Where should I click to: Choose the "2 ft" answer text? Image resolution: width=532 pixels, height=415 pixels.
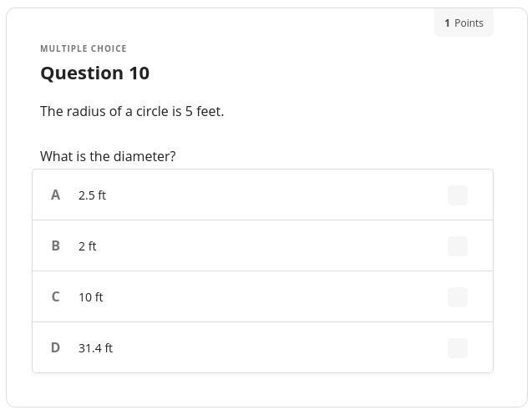[x=88, y=246]
